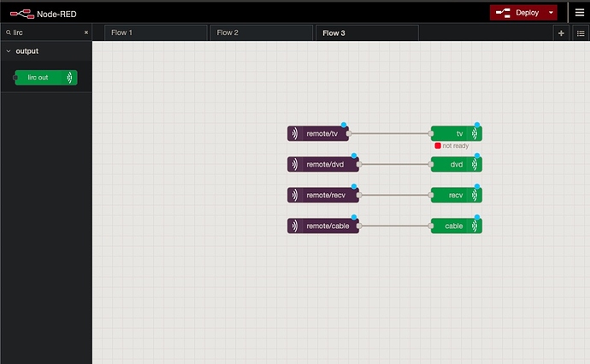Open the hamburger main menu
This screenshot has height=364, width=590.
click(x=580, y=13)
